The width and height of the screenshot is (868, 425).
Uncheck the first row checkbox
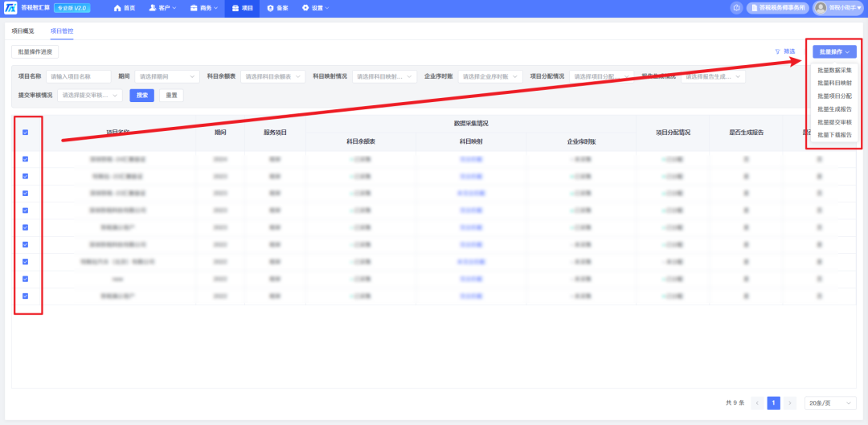[x=26, y=159]
